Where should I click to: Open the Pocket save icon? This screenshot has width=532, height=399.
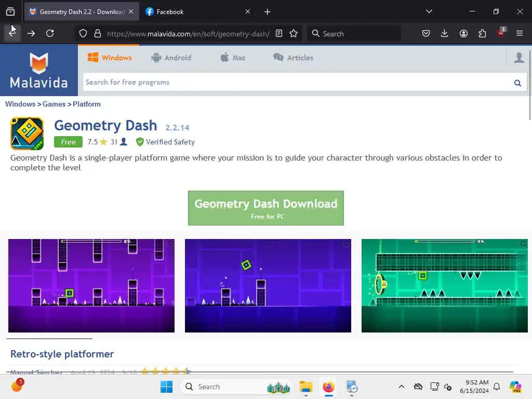tap(426, 33)
